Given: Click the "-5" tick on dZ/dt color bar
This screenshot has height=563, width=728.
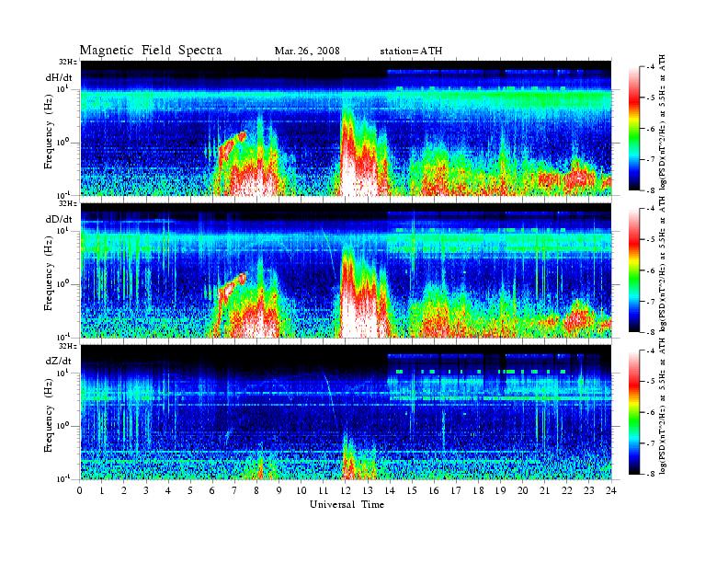Looking at the screenshot, I should click(651, 382).
